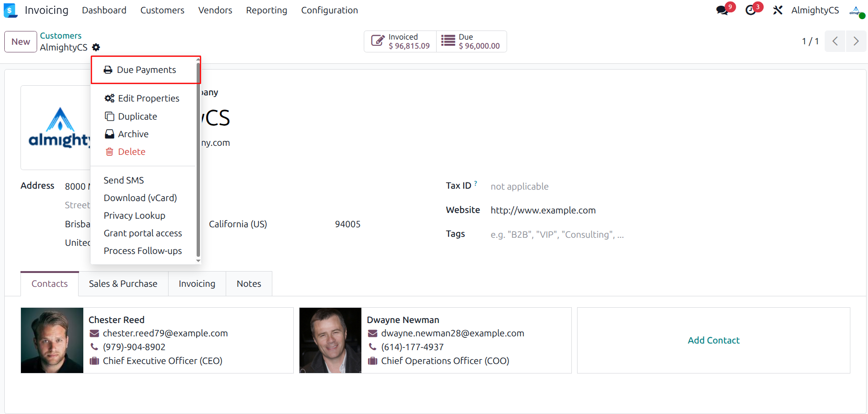This screenshot has height=414, width=868.
Task: Click the Add Contact link
Action: [714, 340]
